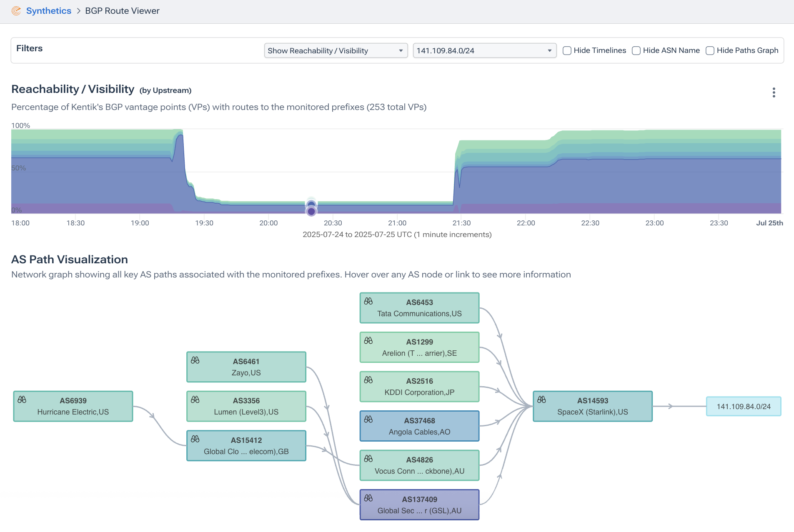This screenshot has height=532, width=794.
Task: Click the 19:30 time axis label
Action: click(x=204, y=223)
